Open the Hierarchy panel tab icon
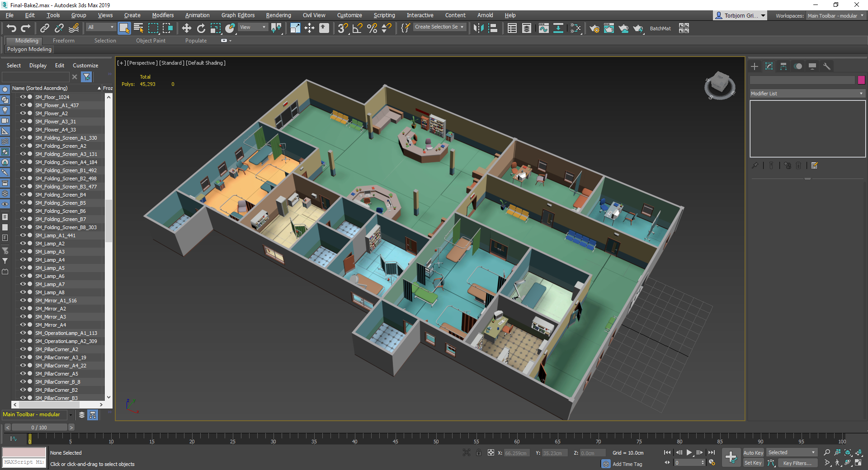The height and width of the screenshot is (470, 868). (x=783, y=66)
